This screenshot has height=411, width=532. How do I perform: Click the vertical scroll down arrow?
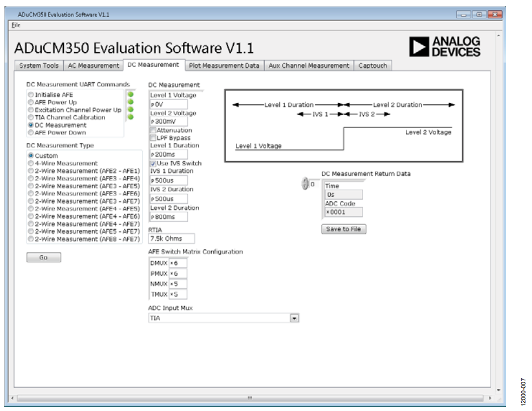coord(498,390)
